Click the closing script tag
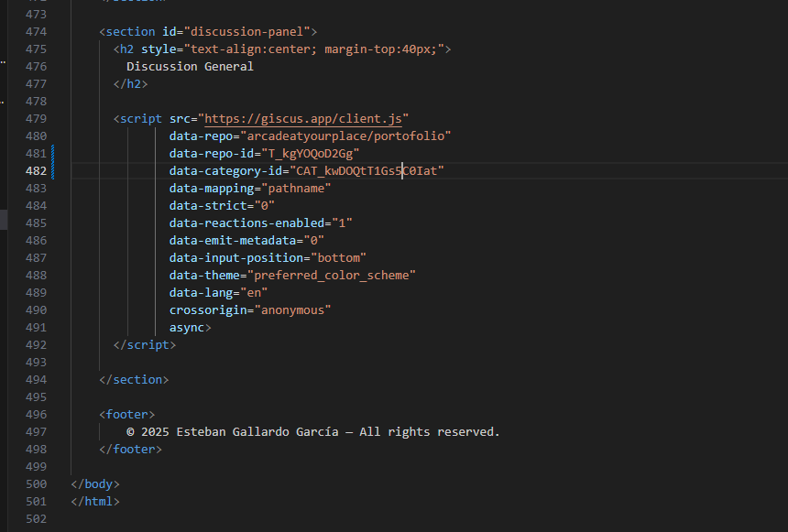 (145, 344)
